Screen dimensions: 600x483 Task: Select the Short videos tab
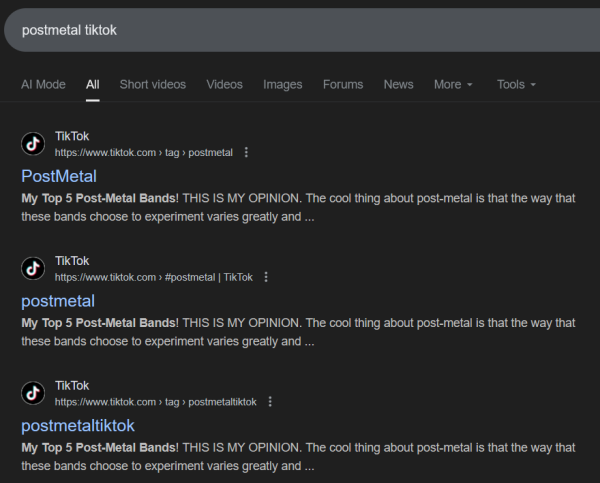(153, 85)
